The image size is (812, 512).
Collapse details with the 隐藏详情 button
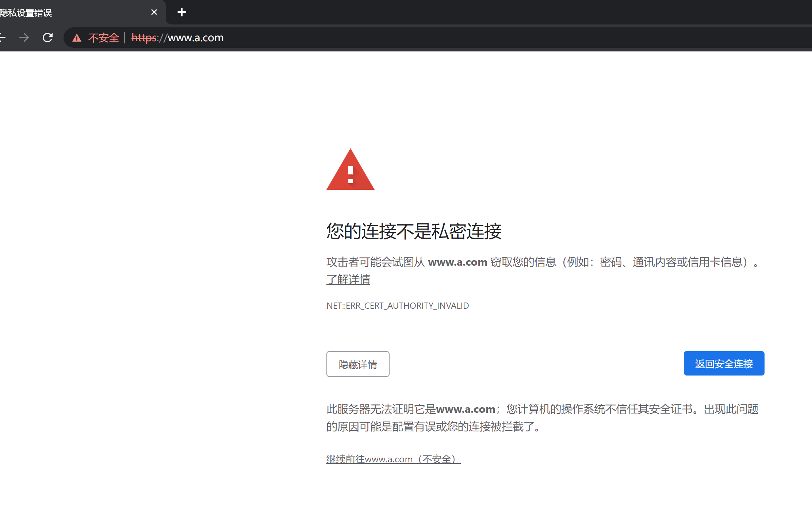pyautogui.click(x=357, y=364)
